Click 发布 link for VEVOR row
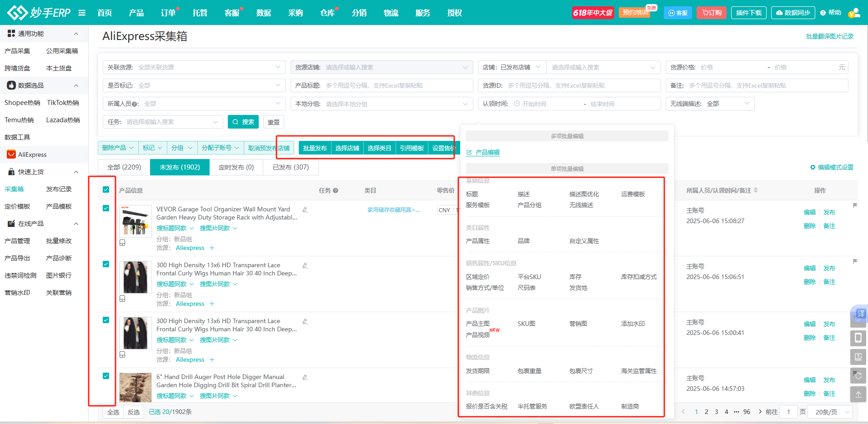The image size is (868, 424). coord(829,212)
